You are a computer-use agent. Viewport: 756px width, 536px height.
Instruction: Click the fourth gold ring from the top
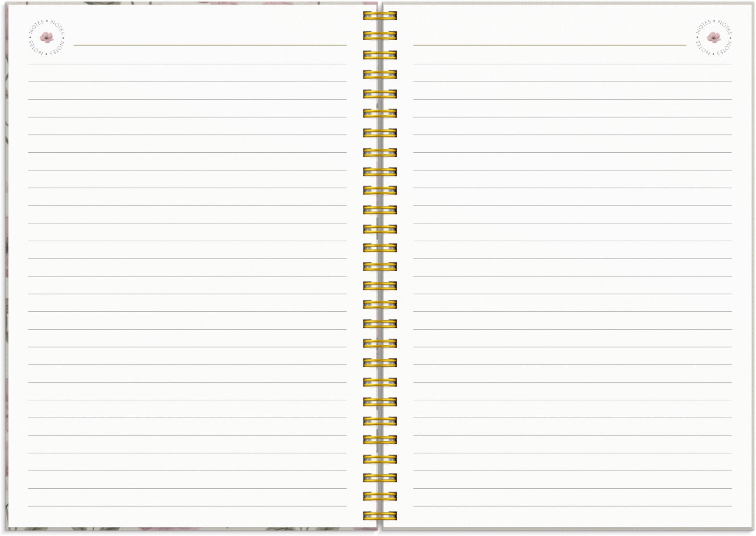coord(380,74)
